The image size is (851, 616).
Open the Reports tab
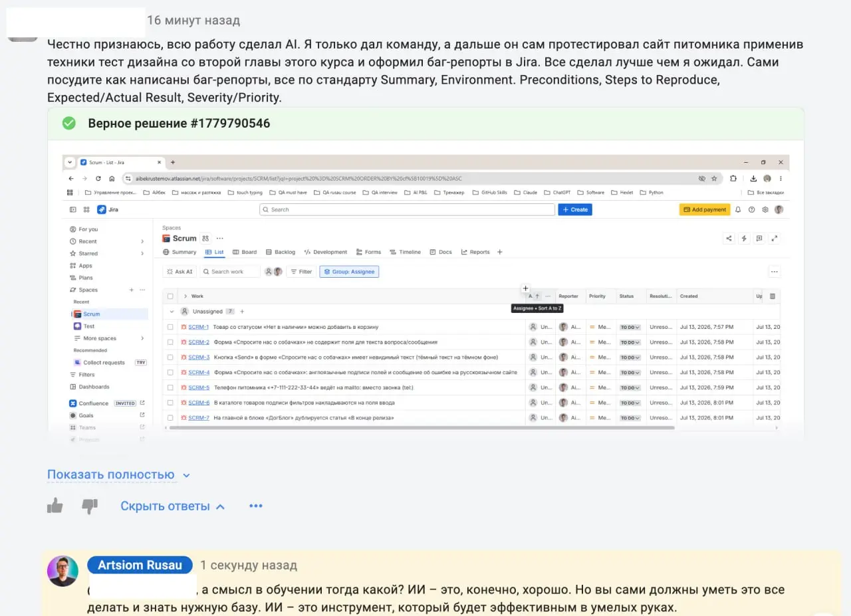tap(475, 252)
